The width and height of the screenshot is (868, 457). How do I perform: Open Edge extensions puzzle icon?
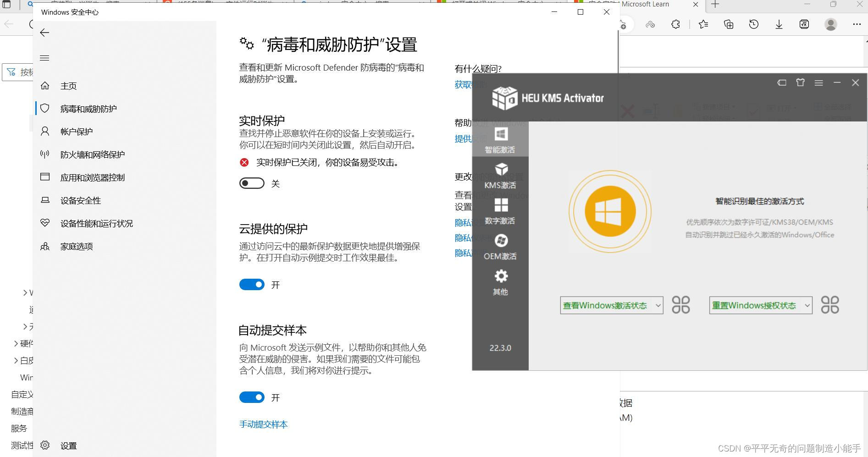[x=675, y=24]
